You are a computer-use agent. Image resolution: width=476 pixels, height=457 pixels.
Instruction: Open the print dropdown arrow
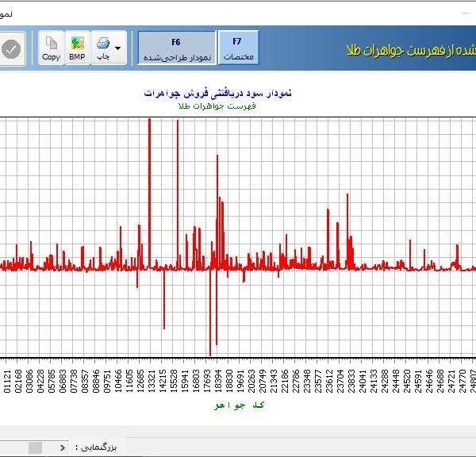(118, 48)
